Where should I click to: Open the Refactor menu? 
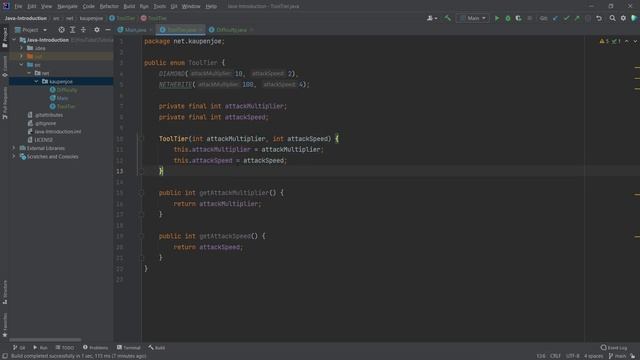click(109, 6)
